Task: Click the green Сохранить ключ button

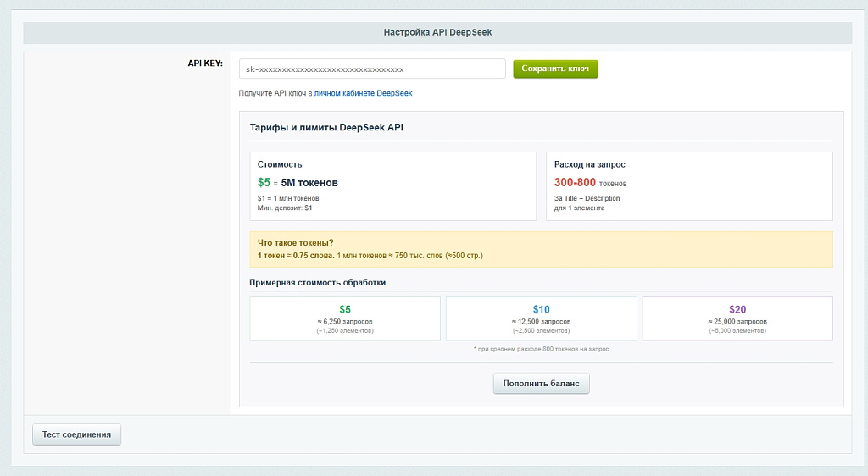Action: coord(555,69)
